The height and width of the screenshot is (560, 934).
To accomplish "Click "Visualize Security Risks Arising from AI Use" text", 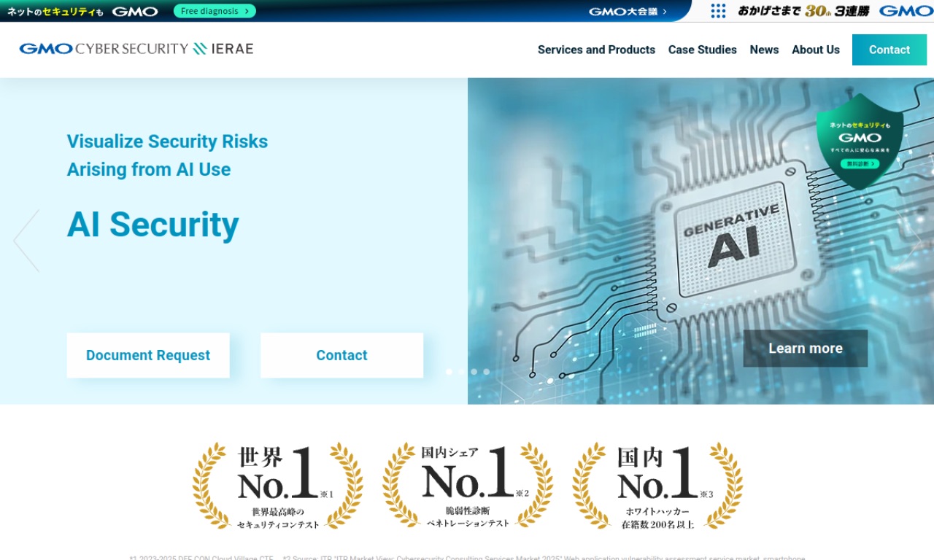I will point(167,155).
